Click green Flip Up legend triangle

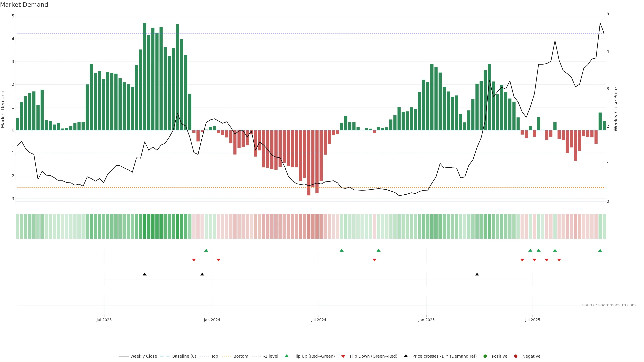tap(287, 356)
